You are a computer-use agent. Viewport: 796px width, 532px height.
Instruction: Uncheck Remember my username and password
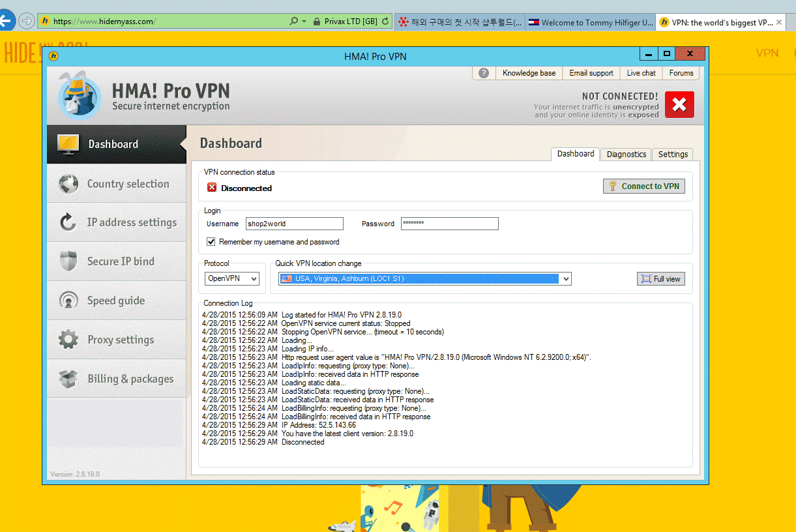[211, 242]
